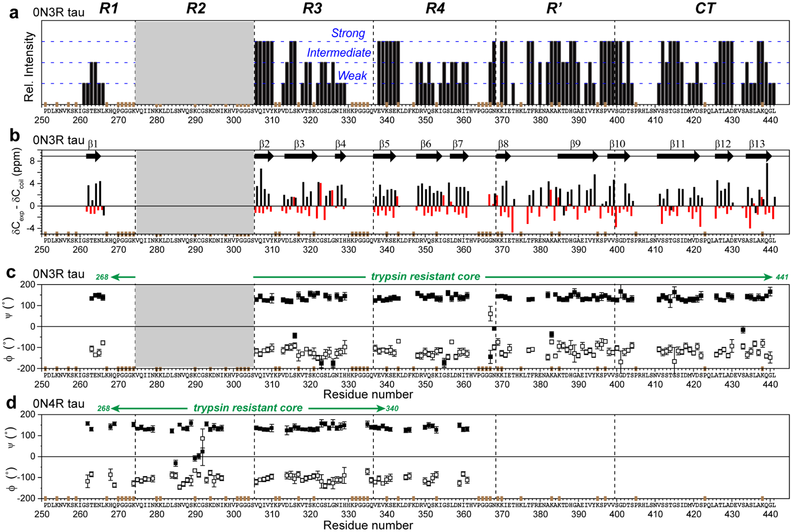
Task: Click the β1 strand arrow
Action: pos(94,156)
